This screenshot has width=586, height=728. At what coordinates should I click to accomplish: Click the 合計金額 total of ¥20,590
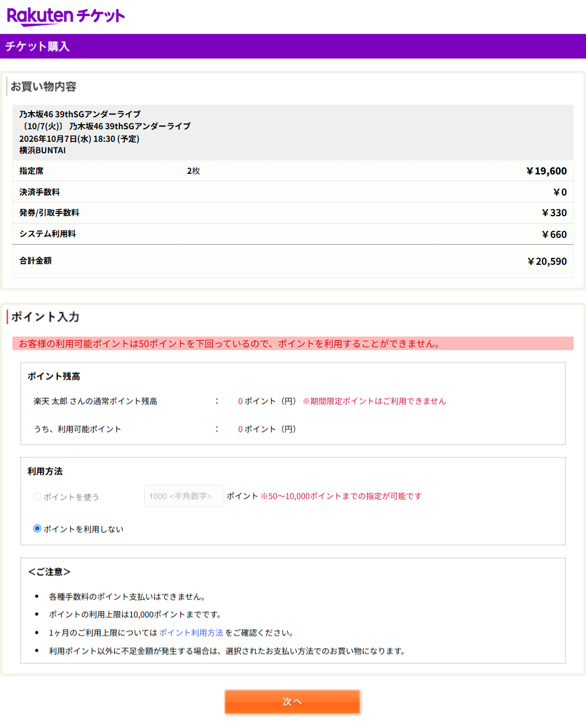point(547,261)
